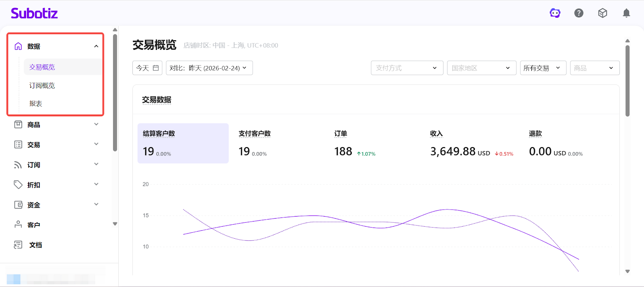Select the 结算客户数 metric card
This screenshot has width=644, height=287.
[183, 143]
